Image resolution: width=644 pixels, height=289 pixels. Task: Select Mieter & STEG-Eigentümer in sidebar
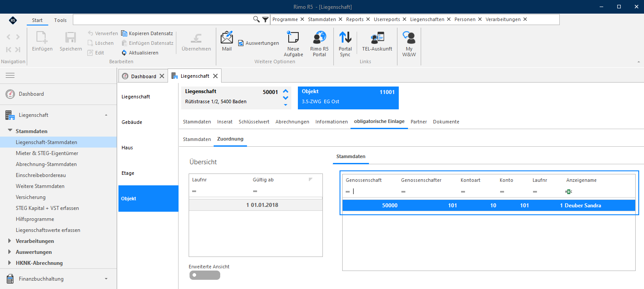(47, 153)
